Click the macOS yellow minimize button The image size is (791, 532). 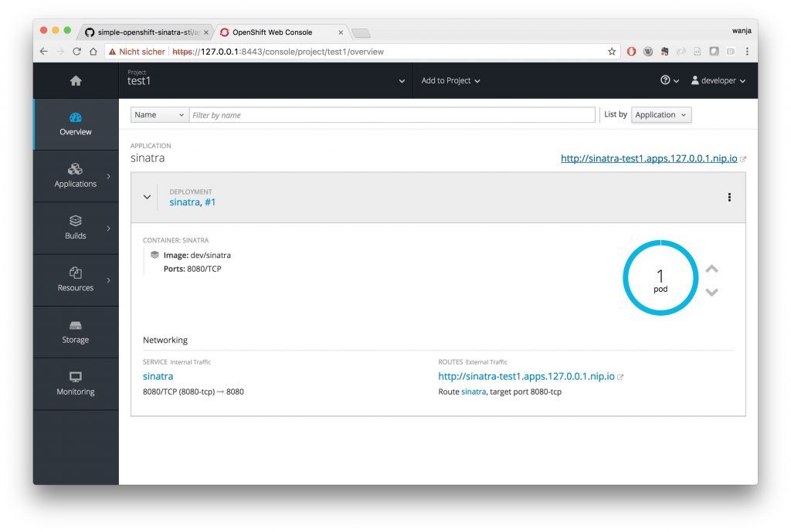pos(56,30)
